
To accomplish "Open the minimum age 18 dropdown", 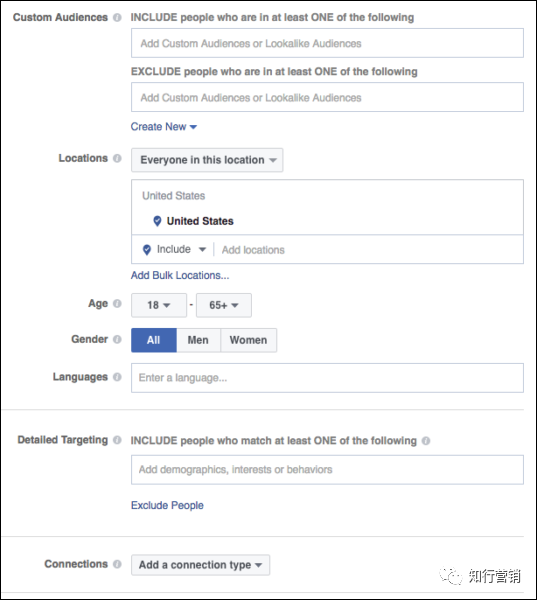I will click(x=159, y=305).
